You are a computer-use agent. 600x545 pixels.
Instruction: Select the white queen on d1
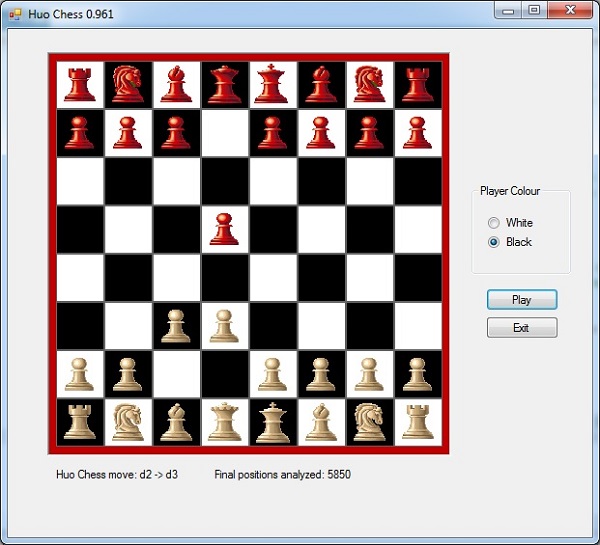(x=225, y=422)
